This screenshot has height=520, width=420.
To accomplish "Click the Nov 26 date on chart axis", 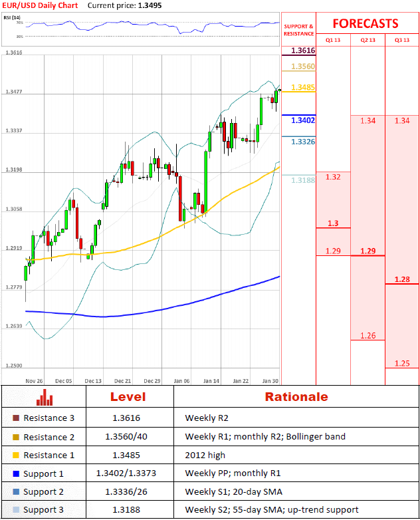I will pos(34,381).
